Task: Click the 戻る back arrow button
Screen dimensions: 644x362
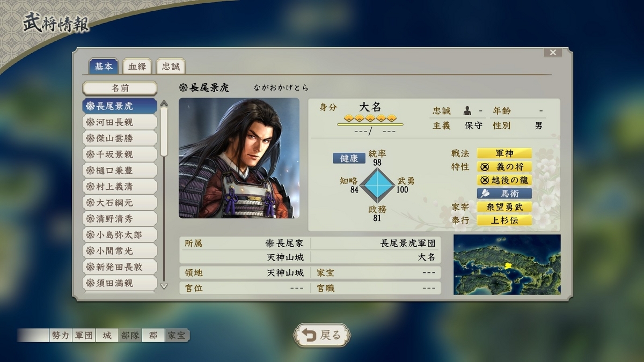Action: 322,335
